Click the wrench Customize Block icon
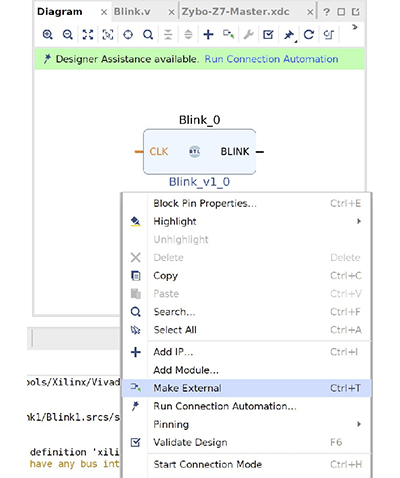The width and height of the screenshot is (400, 478). (249, 34)
